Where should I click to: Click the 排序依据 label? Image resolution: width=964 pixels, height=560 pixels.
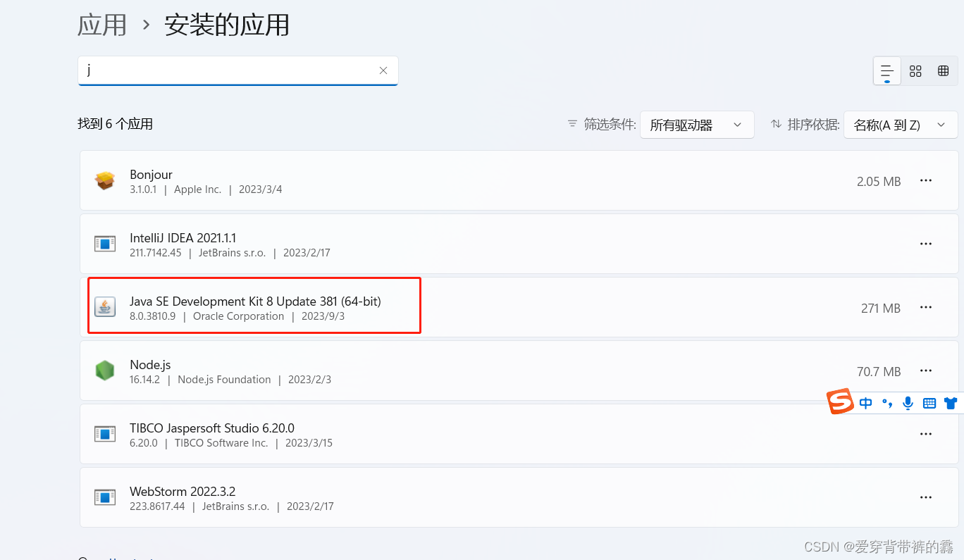(x=813, y=125)
